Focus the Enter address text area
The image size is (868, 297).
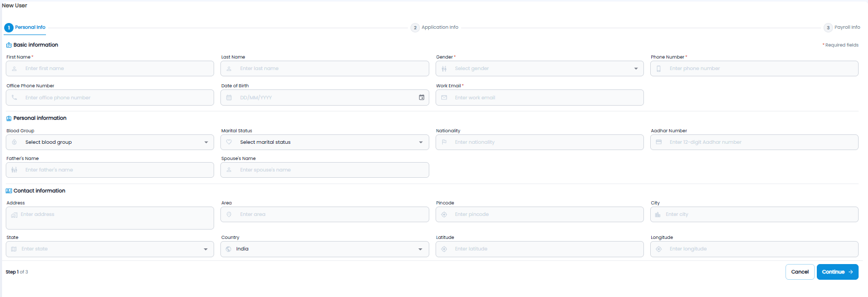110,218
